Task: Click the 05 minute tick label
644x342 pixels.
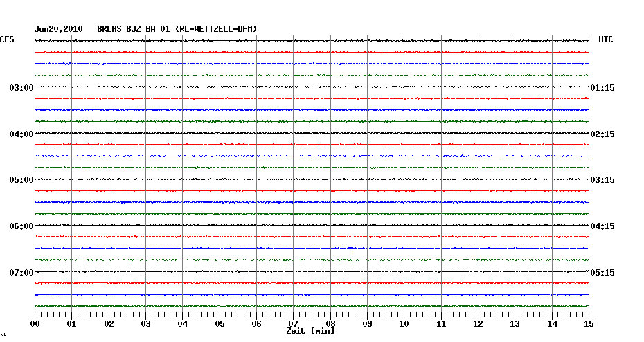Action: [220, 324]
